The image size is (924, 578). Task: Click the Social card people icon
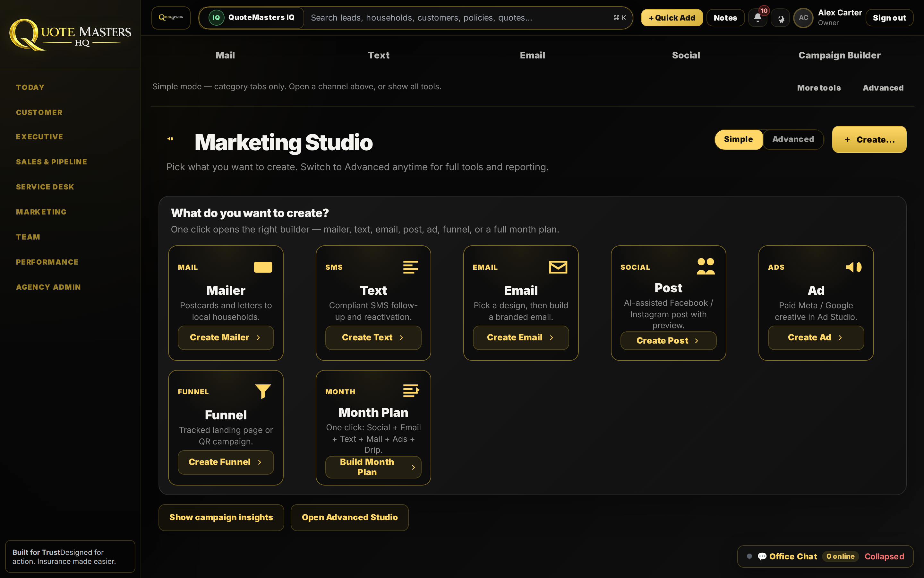point(706,266)
